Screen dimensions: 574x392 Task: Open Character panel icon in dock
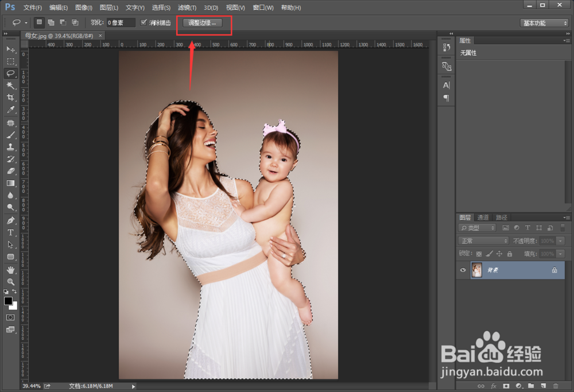[x=447, y=86]
